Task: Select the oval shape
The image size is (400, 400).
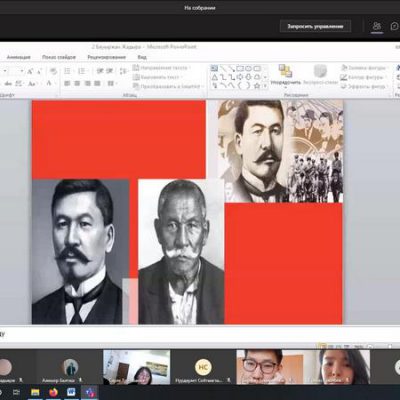Action: (248, 68)
